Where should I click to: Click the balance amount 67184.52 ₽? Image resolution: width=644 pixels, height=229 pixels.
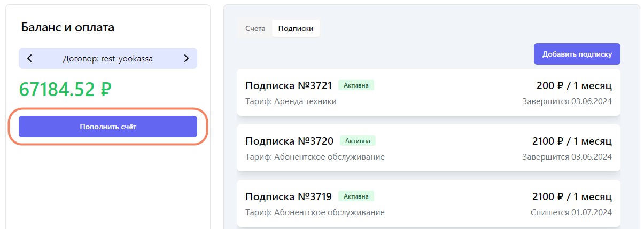(x=65, y=89)
